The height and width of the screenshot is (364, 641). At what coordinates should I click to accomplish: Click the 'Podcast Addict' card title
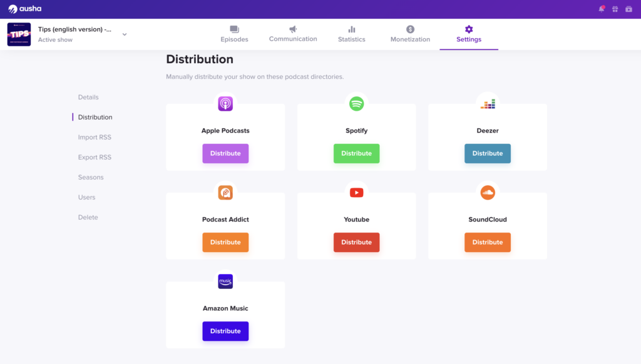tap(225, 220)
